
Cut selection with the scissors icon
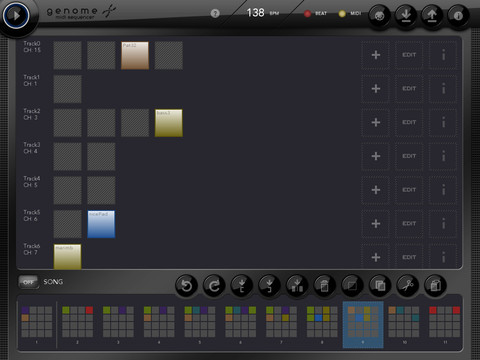click(408, 286)
